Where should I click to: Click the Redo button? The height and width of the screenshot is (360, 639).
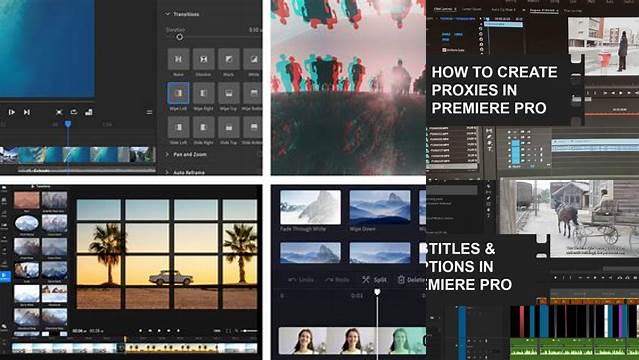(338, 280)
